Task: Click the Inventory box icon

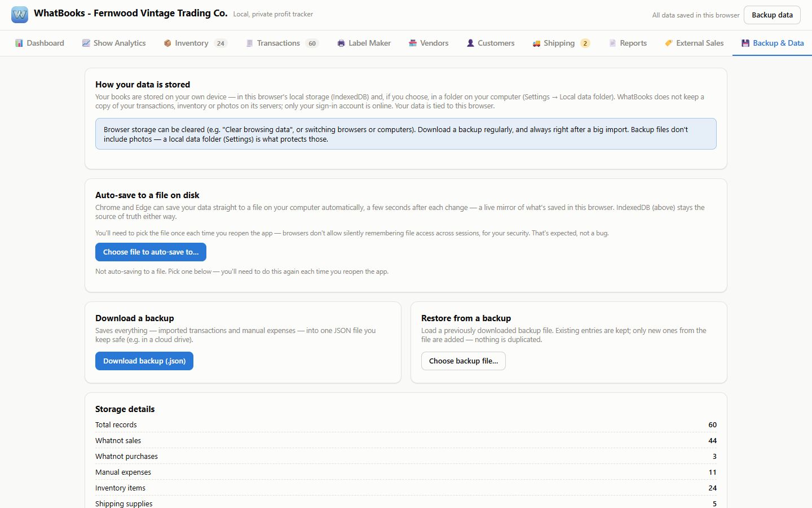Action: (167, 43)
